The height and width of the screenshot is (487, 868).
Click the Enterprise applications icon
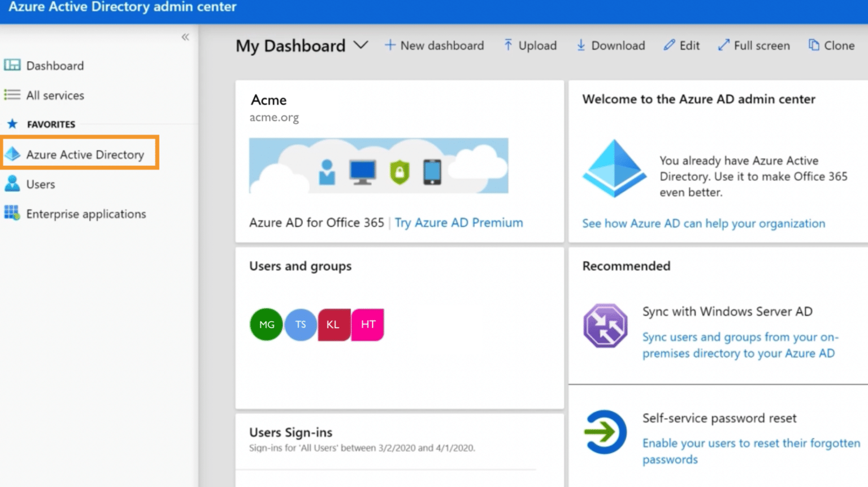tap(11, 213)
